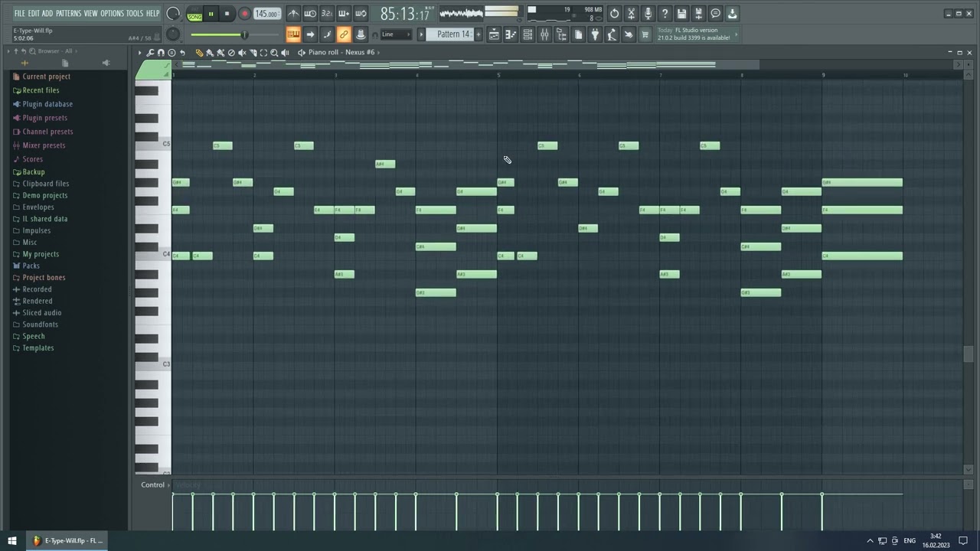The image size is (980, 551).
Task: Stop playback with the stop button
Action: [227, 14]
